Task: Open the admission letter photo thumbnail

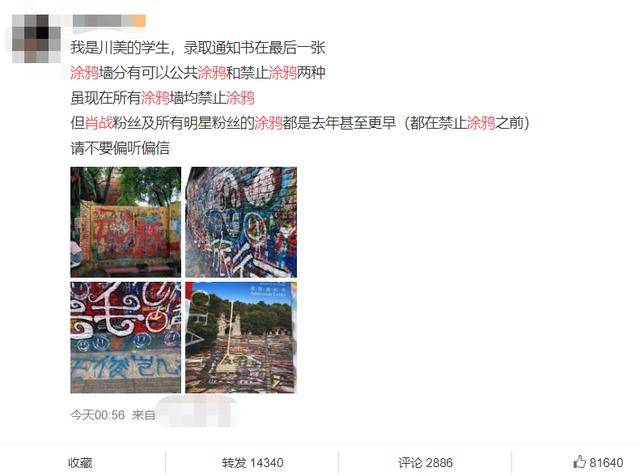Action: (x=241, y=338)
